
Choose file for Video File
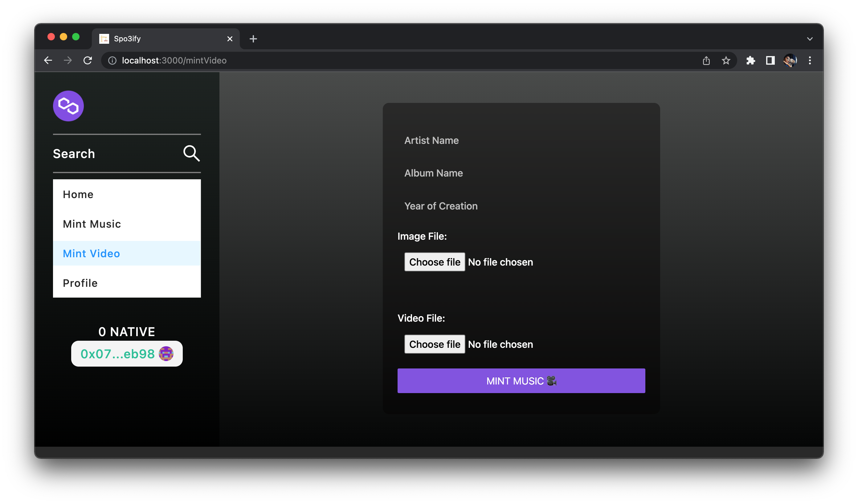[435, 344]
